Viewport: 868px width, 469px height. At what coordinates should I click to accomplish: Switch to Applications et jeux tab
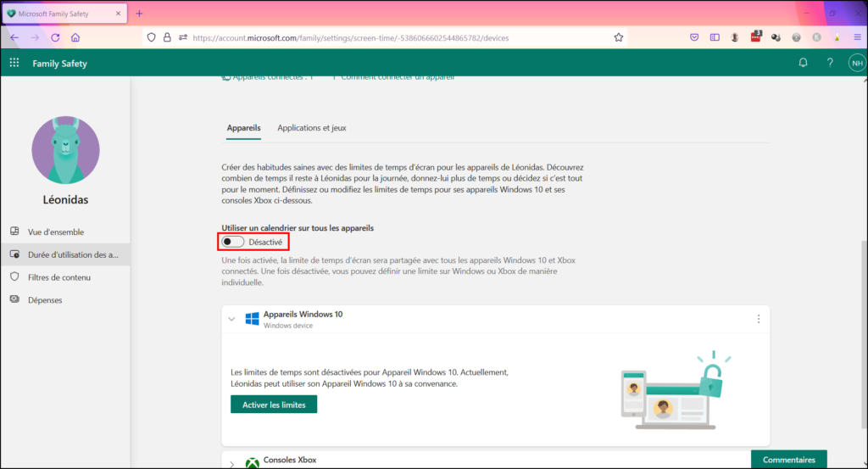pos(312,128)
